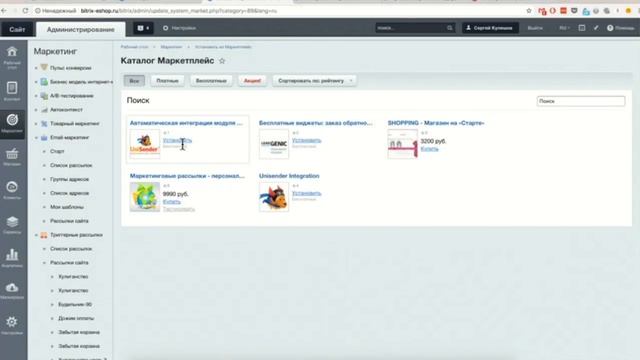Image resolution: width=640 pixels, height=360 pixels.
Task: Click the browser reload button
Action: pyautogui.click(x=25, y=11)
